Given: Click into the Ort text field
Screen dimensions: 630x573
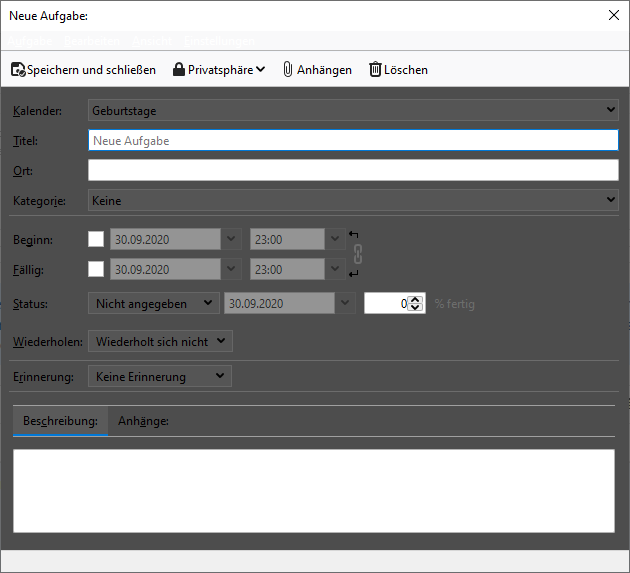Looking at the screenshot, I should pyautogui.click(x=353, y=171).
